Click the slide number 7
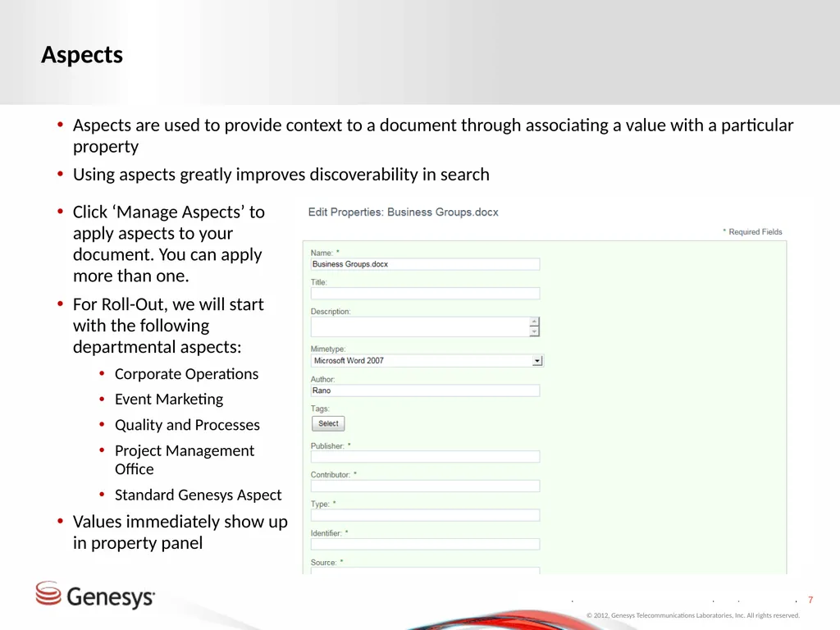The width and height of the screenshot is (840, 630). [810, 600]
